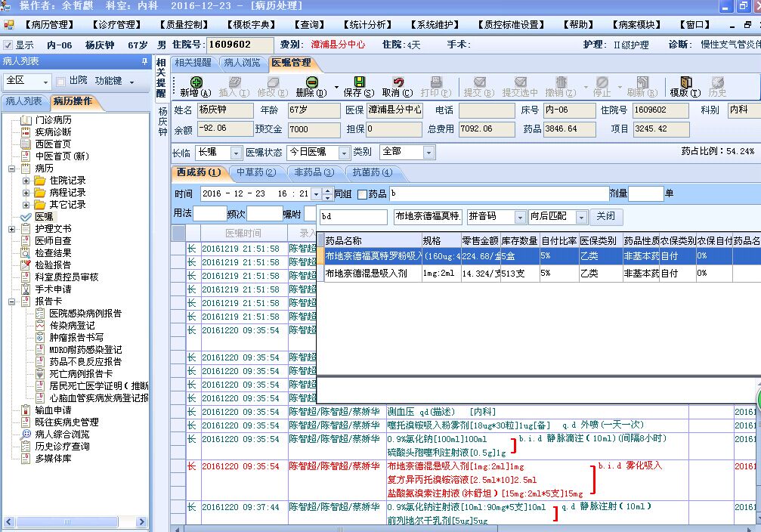Toggle the 同组 checkbox

click(362, 194)
